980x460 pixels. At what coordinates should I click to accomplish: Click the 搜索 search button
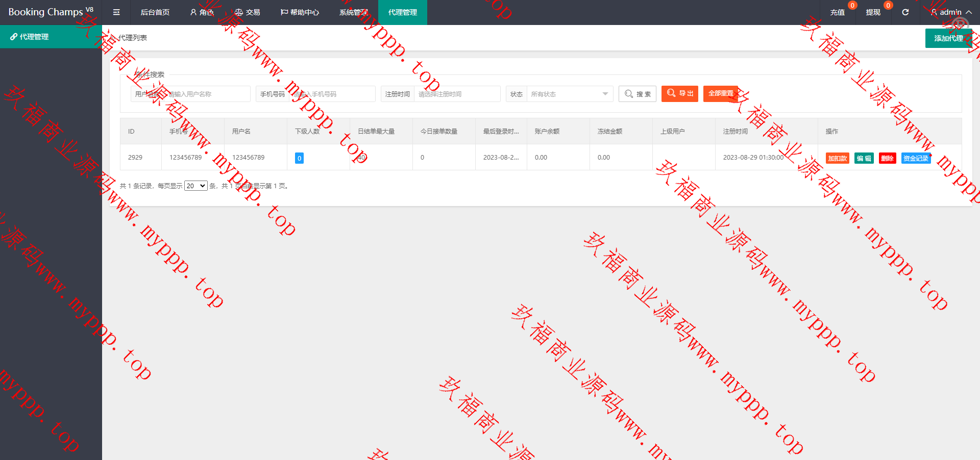pos(637,94)
